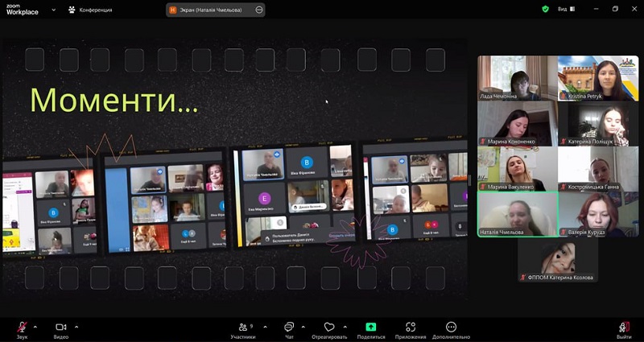Expand chat options arrow next to Чат
Screen dimensions: 644x342
[303, 328]
